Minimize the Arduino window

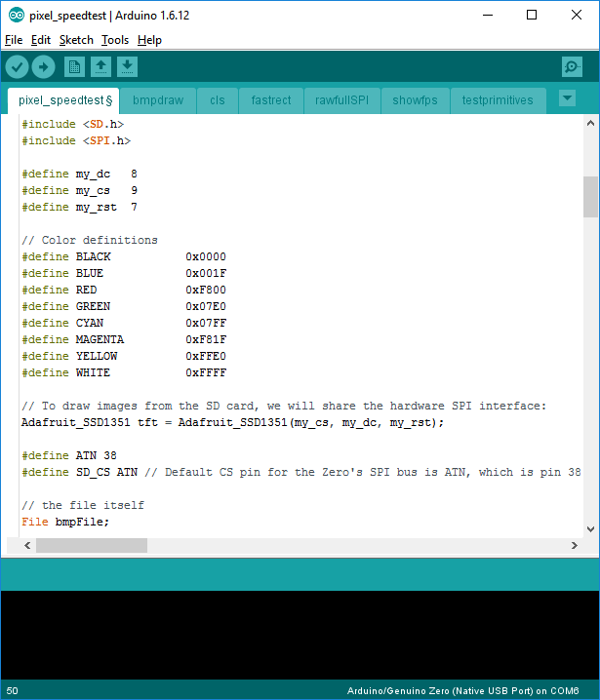click(488, 16)
